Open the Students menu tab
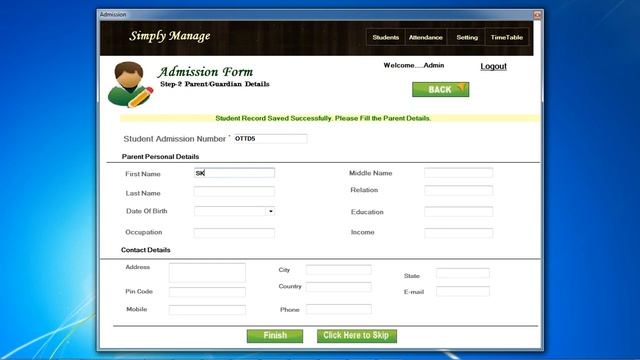 (x=385, y=37)
